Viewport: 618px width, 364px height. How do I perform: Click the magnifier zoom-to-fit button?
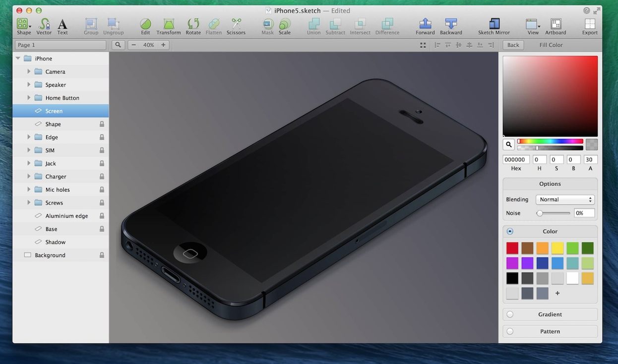(x=118, y=45)
